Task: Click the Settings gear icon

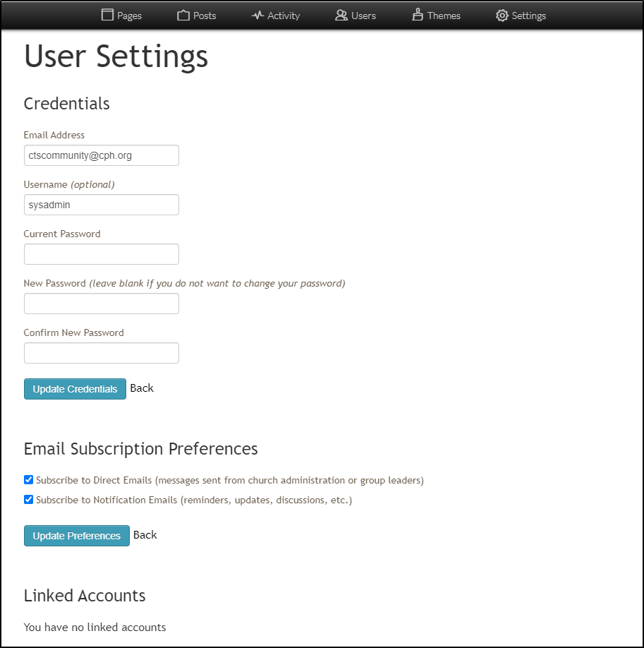Action: coord(502,15)
